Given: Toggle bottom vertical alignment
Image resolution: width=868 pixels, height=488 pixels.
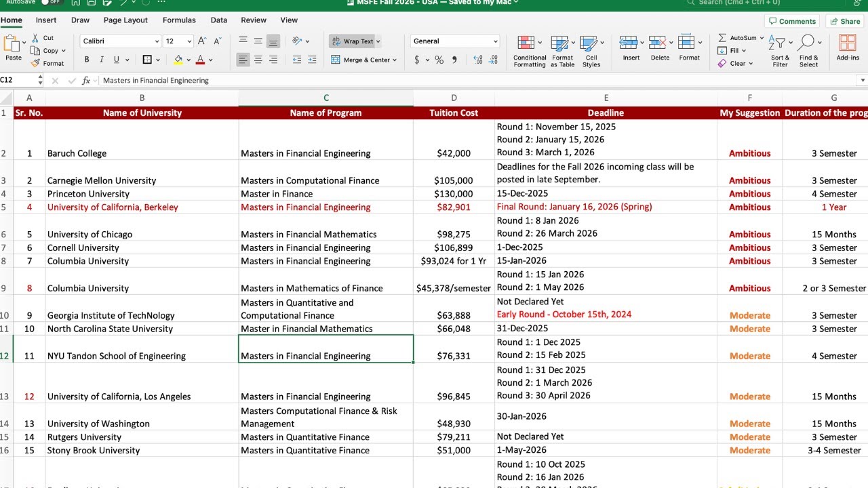Looking at the screenshot, I should click(x=273, y=41).
